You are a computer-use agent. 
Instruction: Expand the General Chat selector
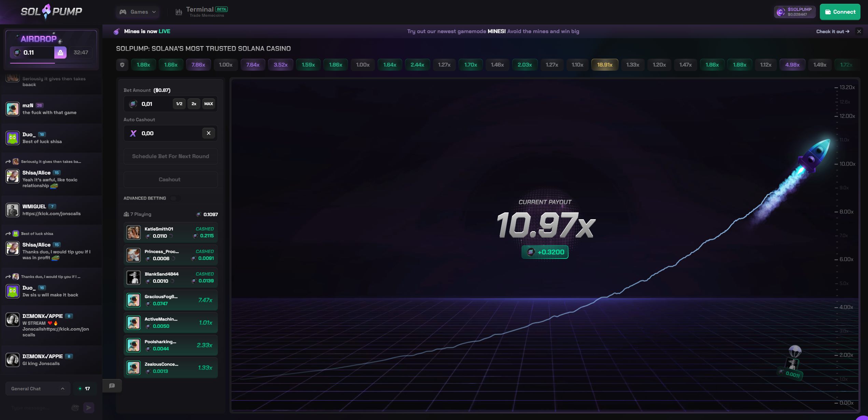coord(38,389)
